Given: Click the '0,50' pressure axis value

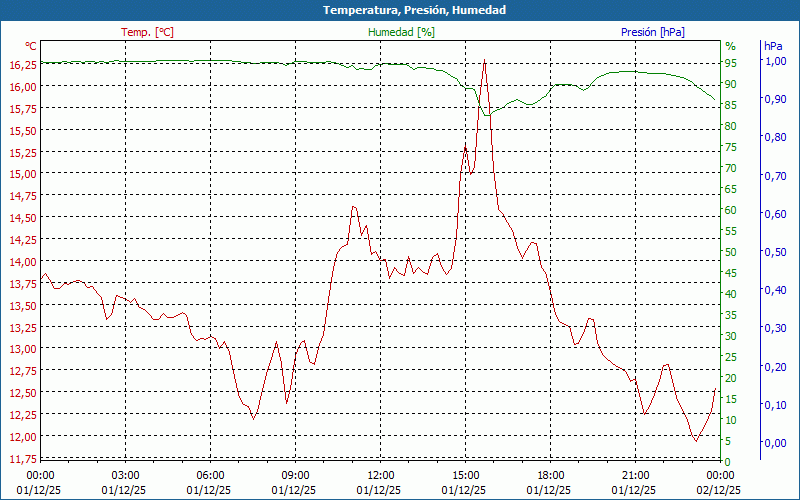Looking at the screenshot, I should pyautogui.click(x=774, y=252).
